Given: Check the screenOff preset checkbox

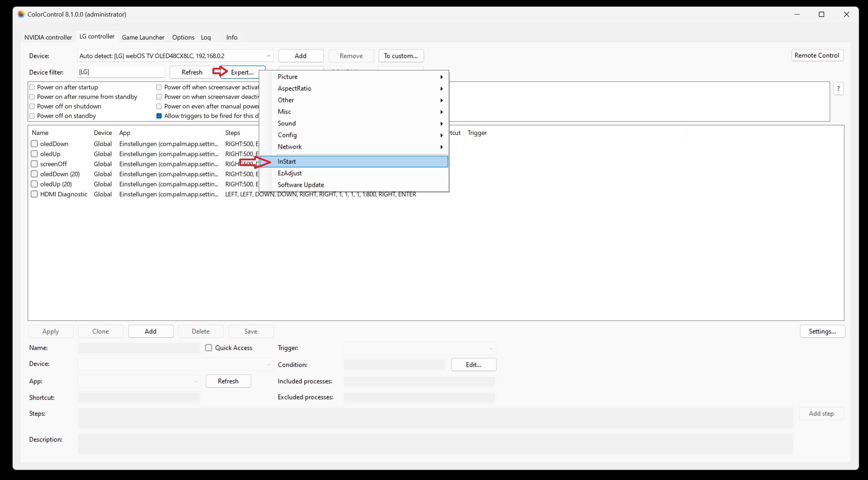Looking at the screenshot, I should (34, 164).
